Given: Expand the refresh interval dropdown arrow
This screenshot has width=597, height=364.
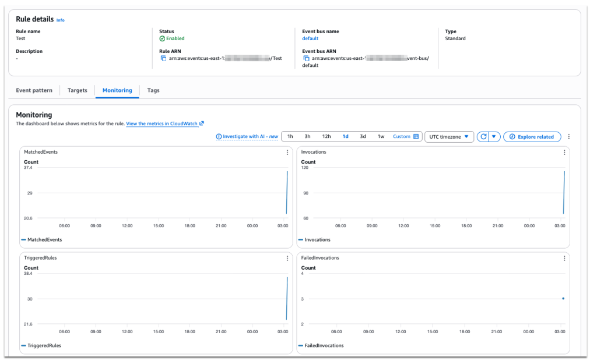Looking at the screenshot, I should (494, 137).
